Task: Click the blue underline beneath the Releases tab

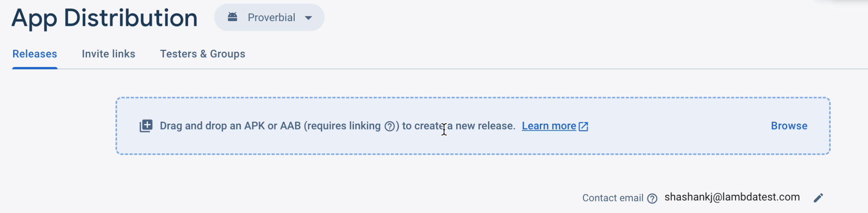Action: (35, 68)
